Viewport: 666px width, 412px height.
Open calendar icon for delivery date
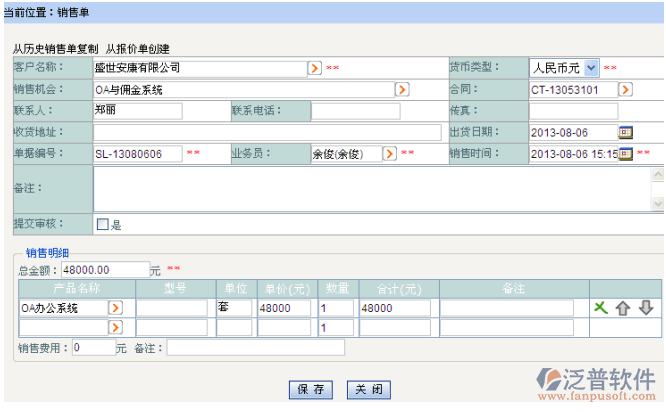tap(626, 133)
